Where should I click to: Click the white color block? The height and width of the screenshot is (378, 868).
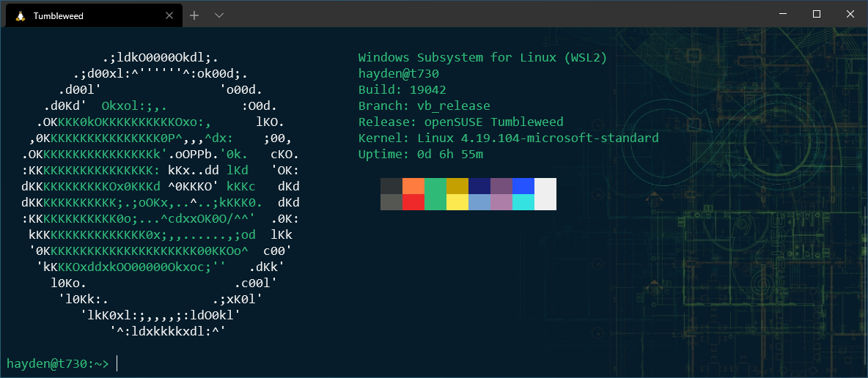point(545,194)
